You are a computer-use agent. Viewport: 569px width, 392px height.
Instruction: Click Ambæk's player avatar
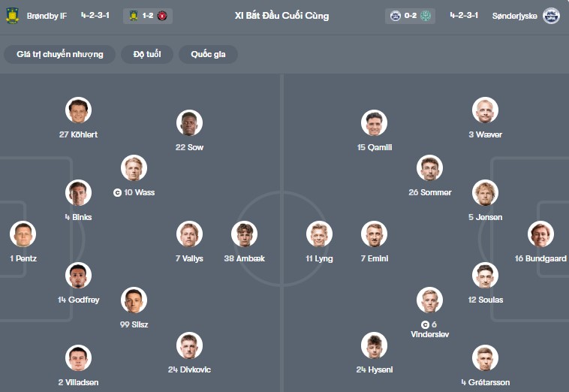pos(244,234)
